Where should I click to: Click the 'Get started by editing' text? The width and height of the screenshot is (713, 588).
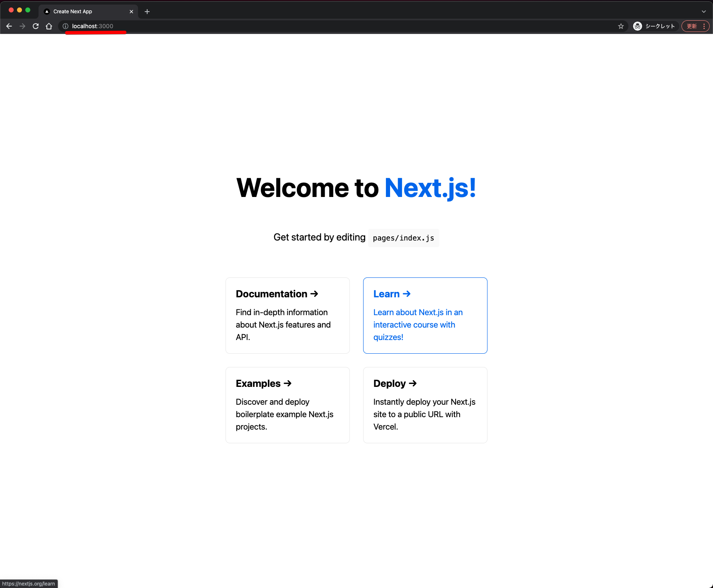tap(320, 237)
